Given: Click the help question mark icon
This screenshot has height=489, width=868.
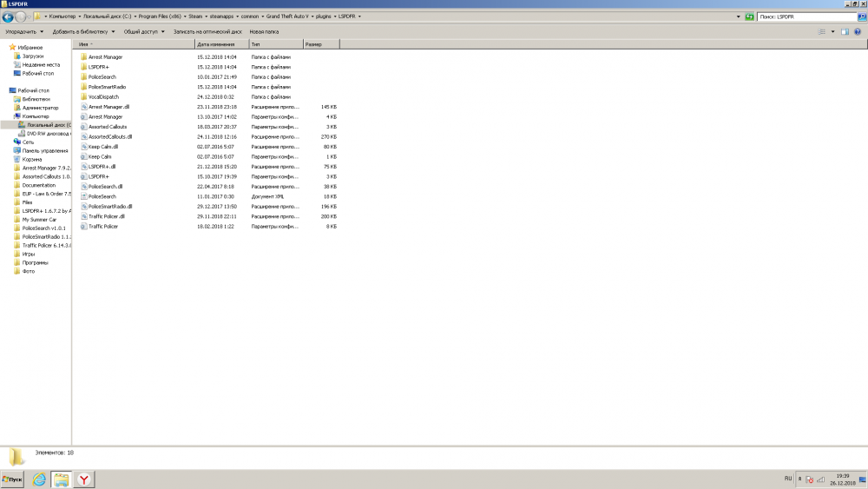Looking at the screenshot, I should pos(858,31).
